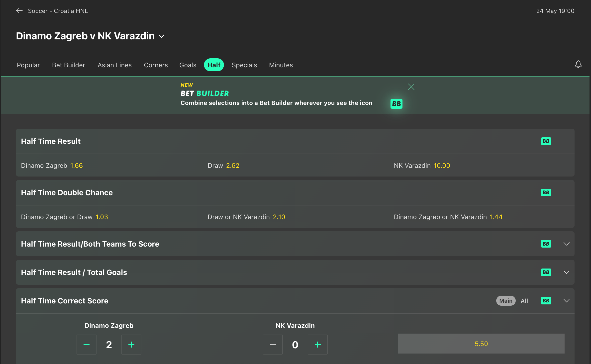Viewport: 591px width, 364px height.
Task: Open the match selector dropdown chevron
Action: tap(162, 36)
